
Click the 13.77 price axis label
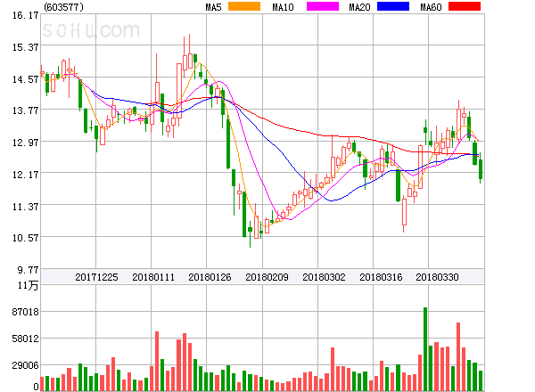coord(25,110)
